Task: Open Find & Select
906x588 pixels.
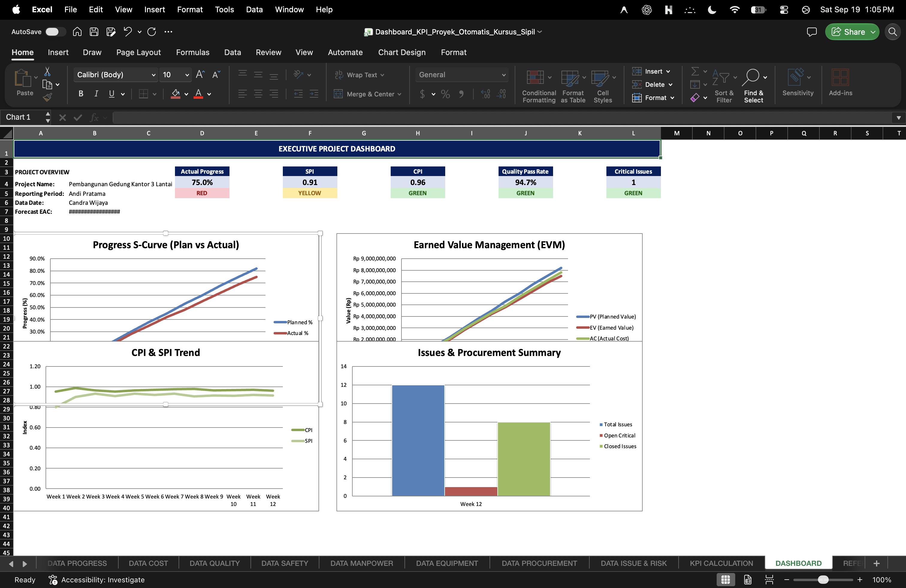Action: coord(754,86)
